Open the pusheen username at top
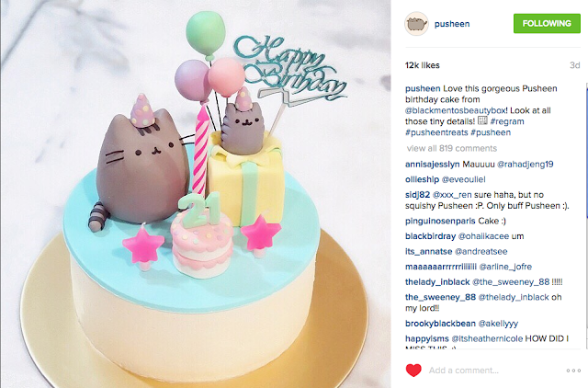Image resolution: width=588 pixels, height=388 pixels. coord(452,24)
